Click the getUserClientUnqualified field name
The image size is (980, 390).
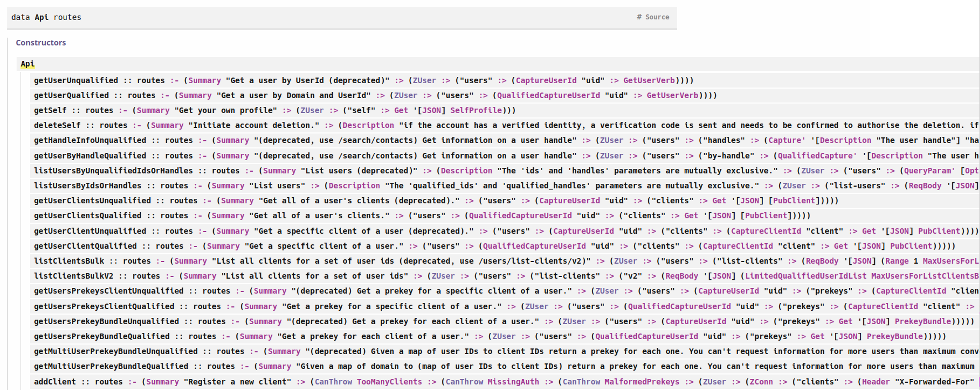point(90,231)
